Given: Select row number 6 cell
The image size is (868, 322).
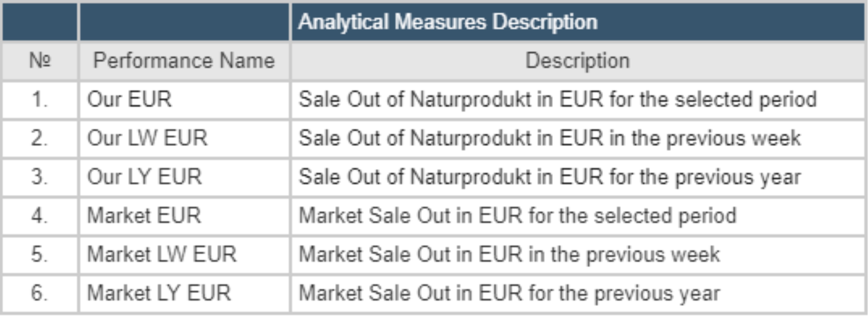Looking at the screenshot, I should coord(39,293).
